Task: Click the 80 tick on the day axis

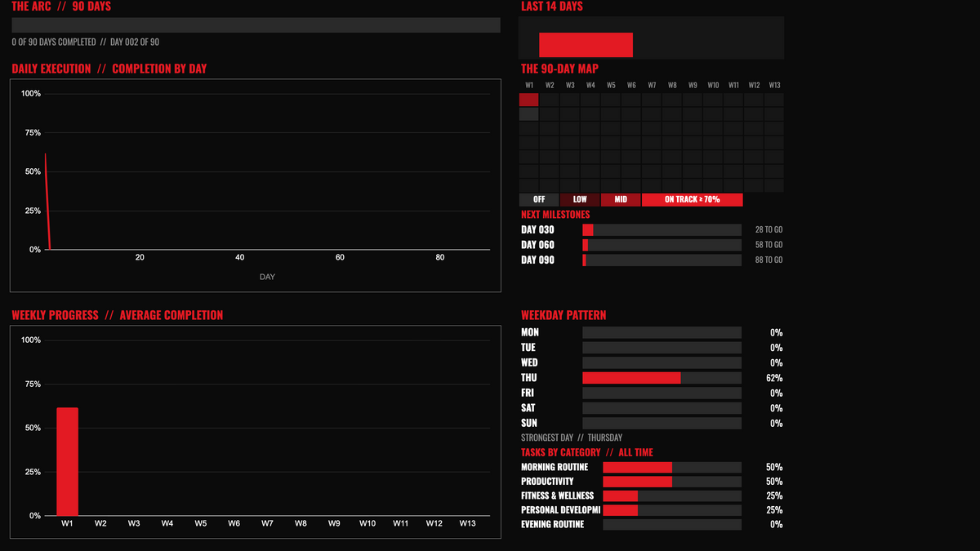Action: tap(440, 258)
